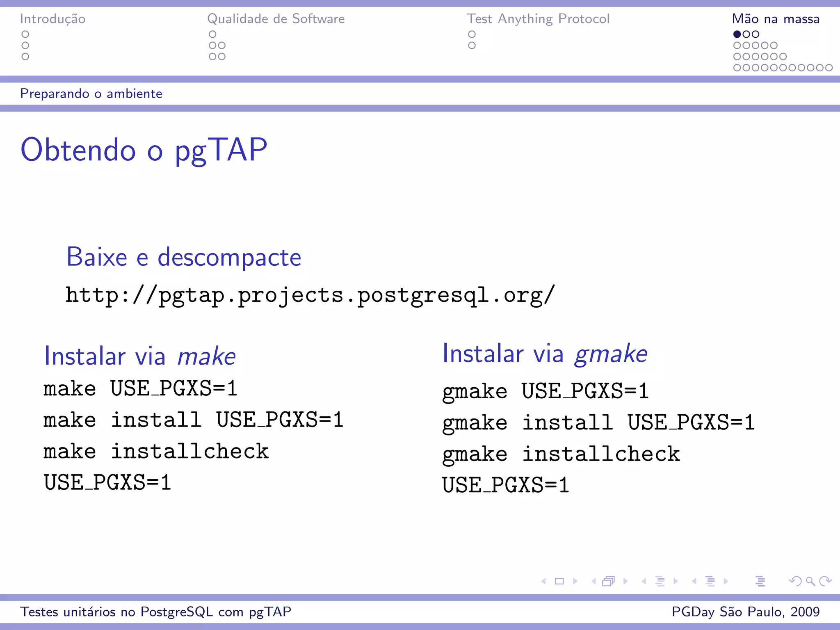This screenshot has height=630, width=840.
Task: Click the section navigation lines icon
Action: coord(710,581)
